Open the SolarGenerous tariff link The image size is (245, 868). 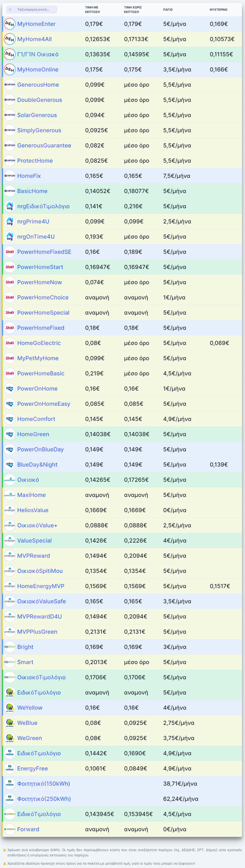pos(37,115)
